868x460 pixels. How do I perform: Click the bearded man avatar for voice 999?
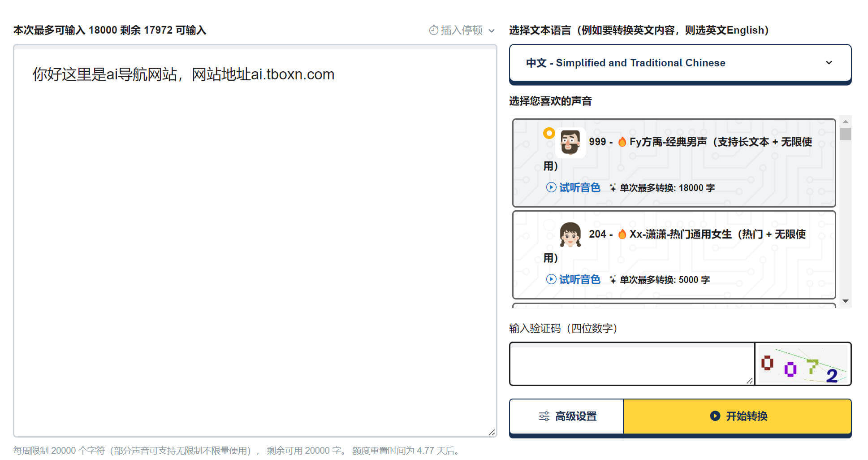click(570, 143)
